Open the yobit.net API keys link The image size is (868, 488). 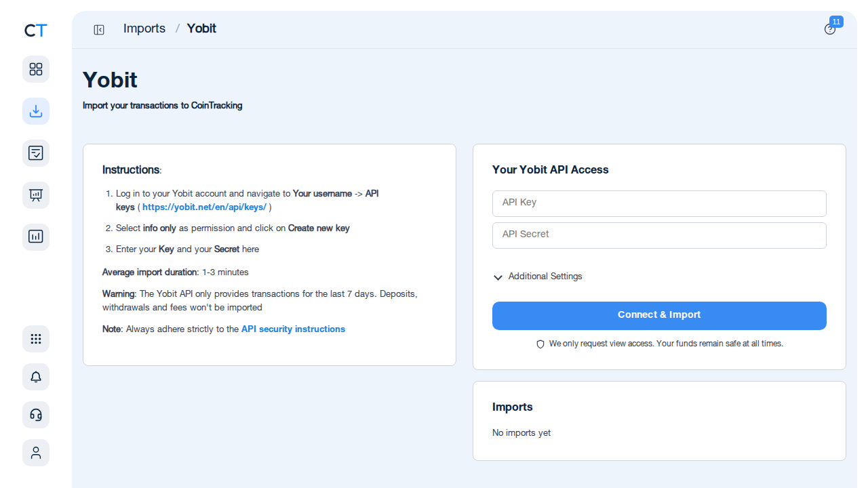[x=204, y=207]
